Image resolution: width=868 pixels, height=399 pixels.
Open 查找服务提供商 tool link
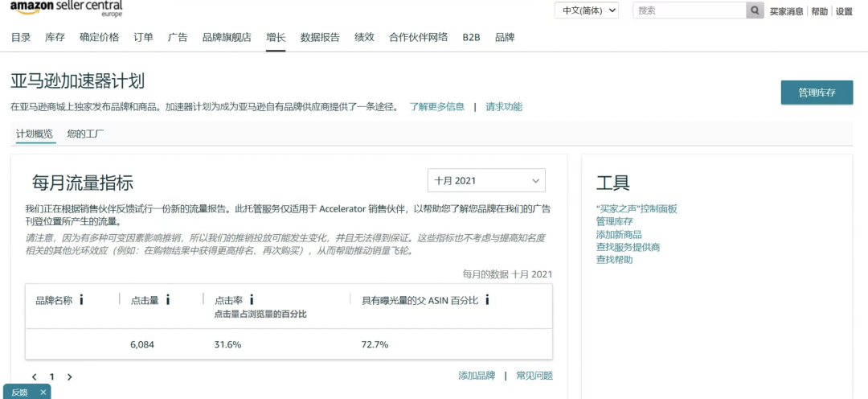(x=628, y=247)
